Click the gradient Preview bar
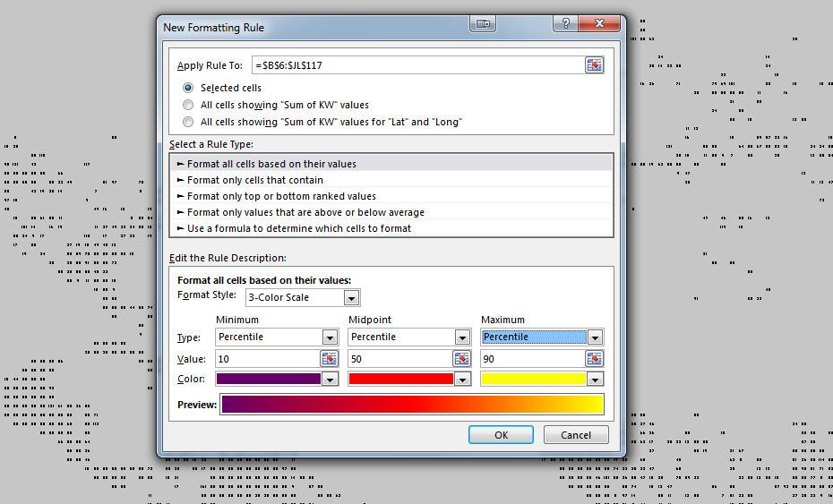 click(x=412, y=404)
